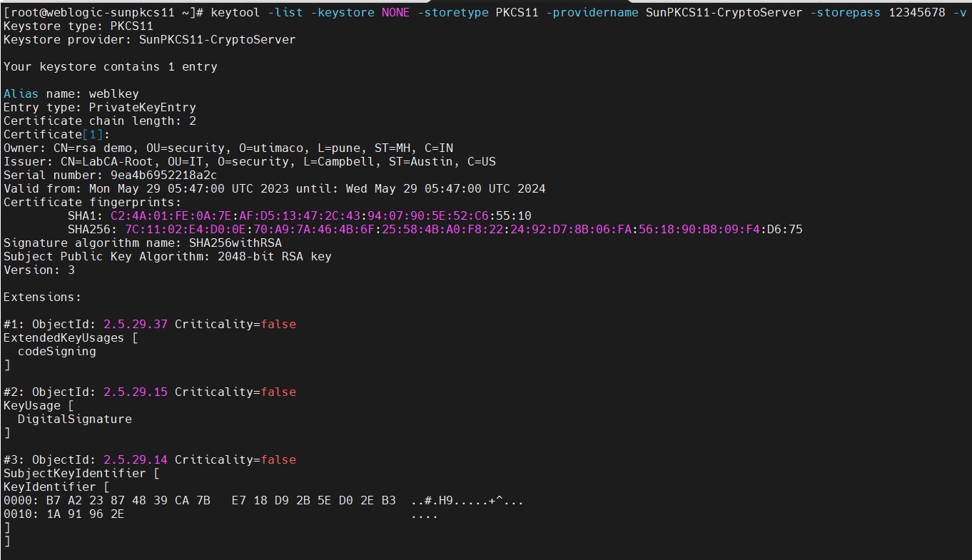Viewport: 972px width, 560px height.
Task: Click the '#3: ObjectId: 2.5.29.14' line
Action: click(x=150, y=459)
